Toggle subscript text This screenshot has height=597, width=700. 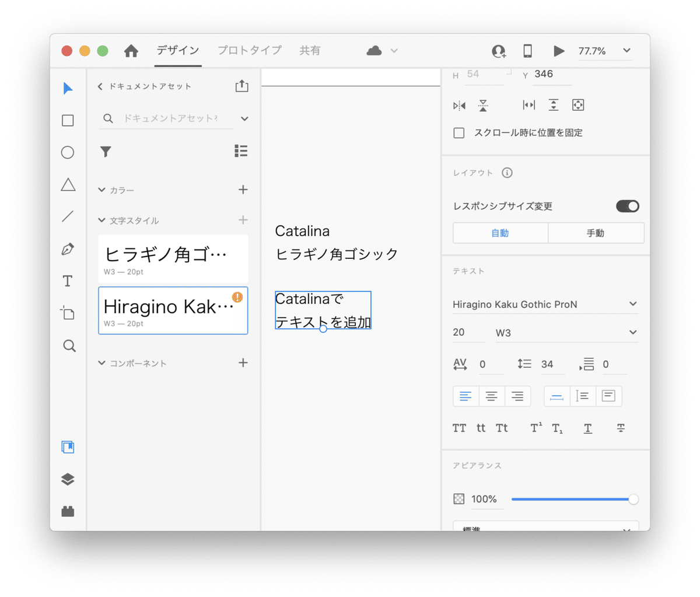(558, 429)
